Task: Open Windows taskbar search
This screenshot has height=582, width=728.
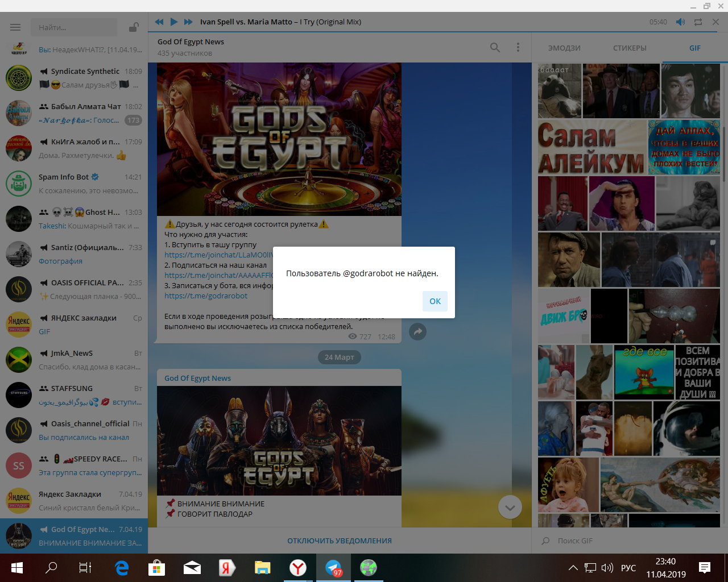Action: coord(51,568)
